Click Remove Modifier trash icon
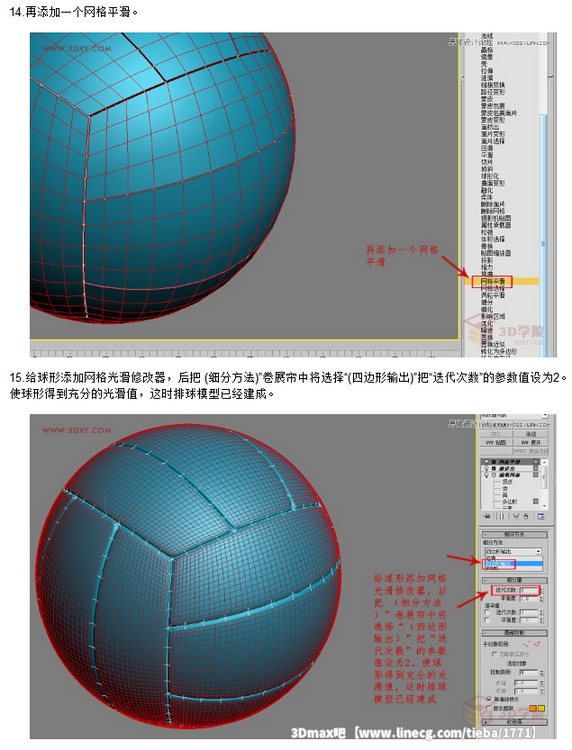The width and height of the screenshot is (572, 750). coord(526,517)
